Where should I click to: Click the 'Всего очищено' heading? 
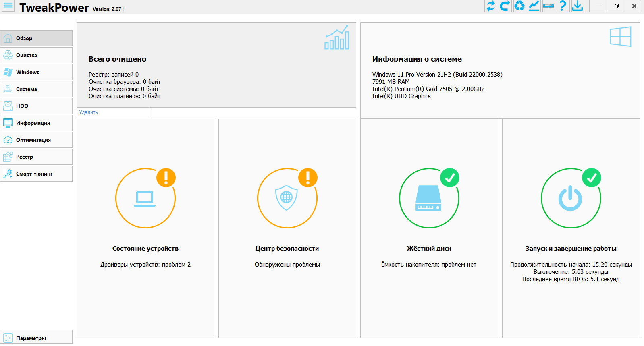click(117, 59)
